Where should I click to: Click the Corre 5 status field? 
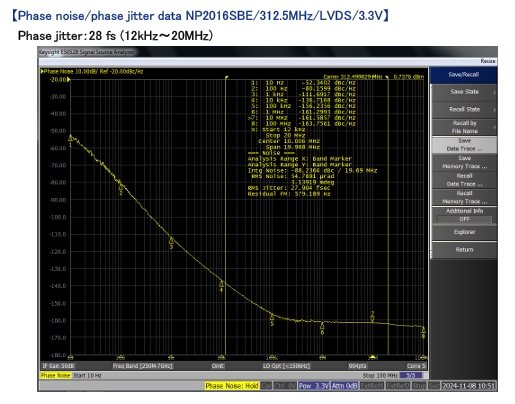pyautogui.click(x=416, y=366)
